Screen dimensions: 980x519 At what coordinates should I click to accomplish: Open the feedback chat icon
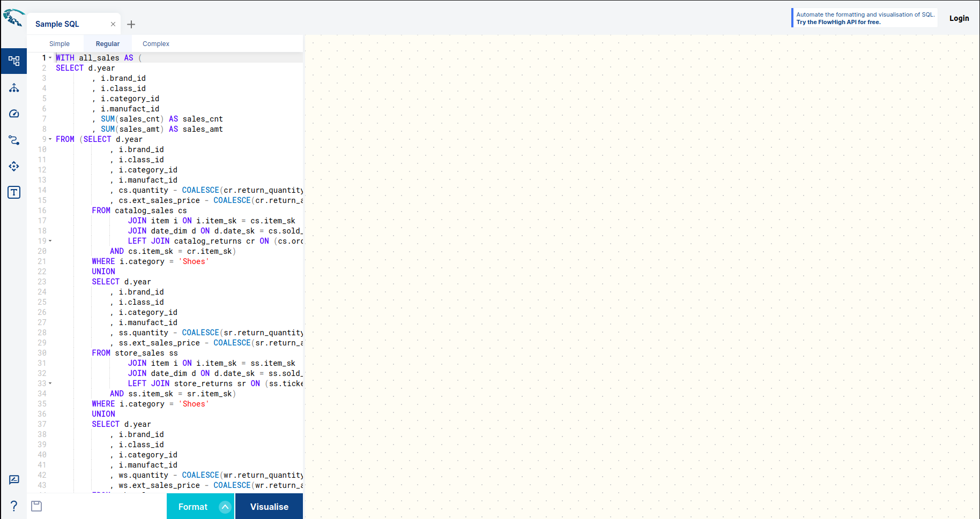coord(14,480)
